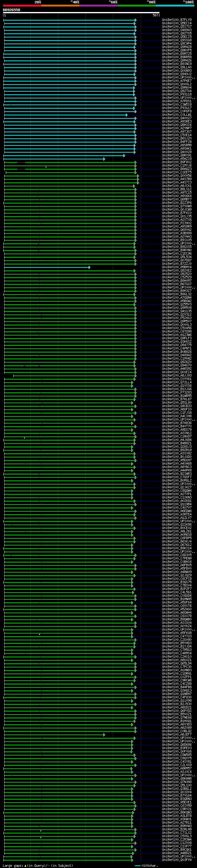Click the UniRef100_B9CQK1 label
This screenshot has height=868, width=197.
point(177,850)
